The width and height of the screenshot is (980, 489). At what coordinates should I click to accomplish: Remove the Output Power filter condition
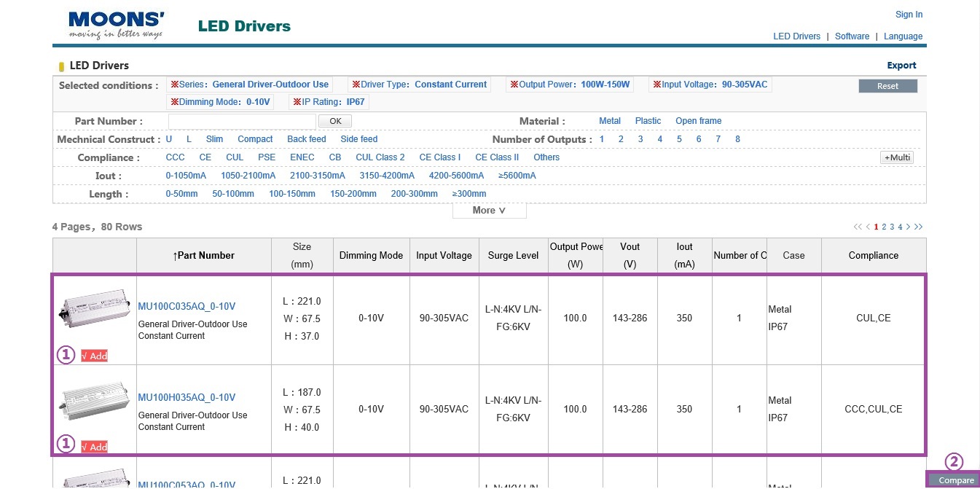click(x=514, y=85)
